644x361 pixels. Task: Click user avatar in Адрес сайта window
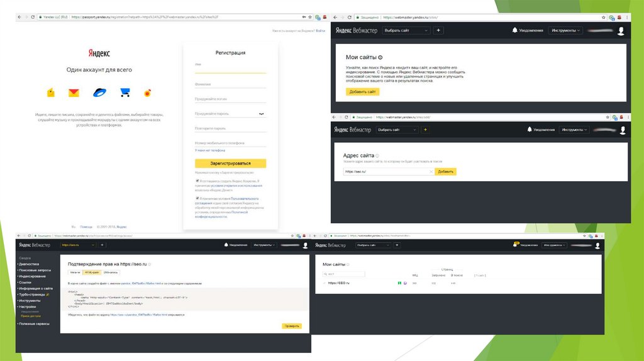[x=623, y=130]
